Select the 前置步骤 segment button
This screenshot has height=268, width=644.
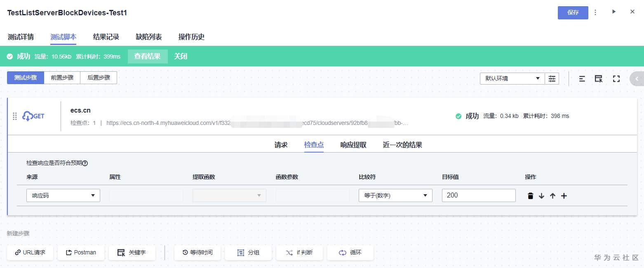(62, 78)
